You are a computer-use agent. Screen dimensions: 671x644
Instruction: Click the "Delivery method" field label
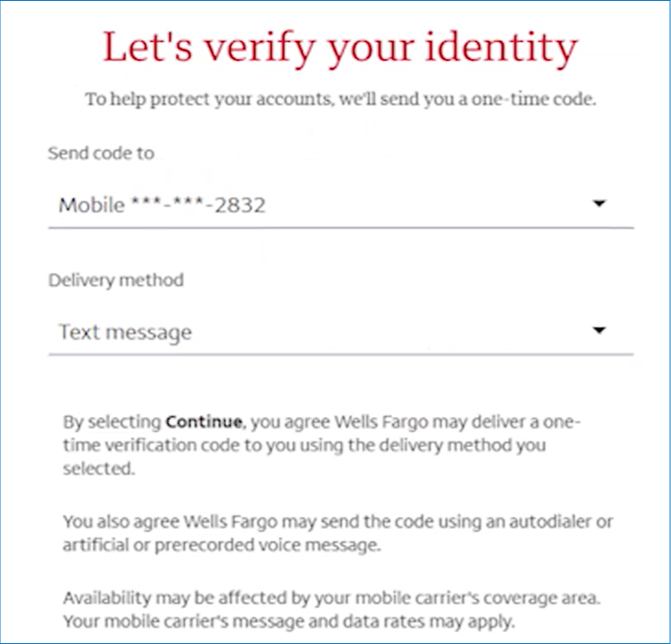[116, 281]
